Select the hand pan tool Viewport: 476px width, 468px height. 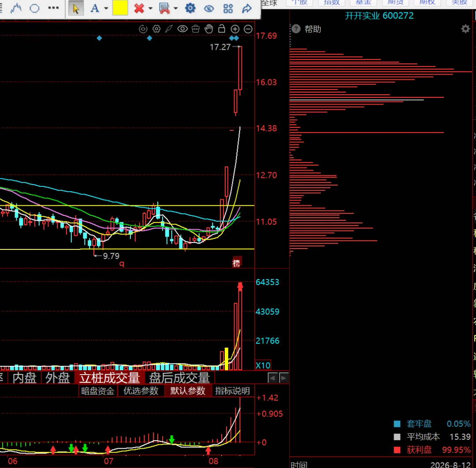[209, 29]
